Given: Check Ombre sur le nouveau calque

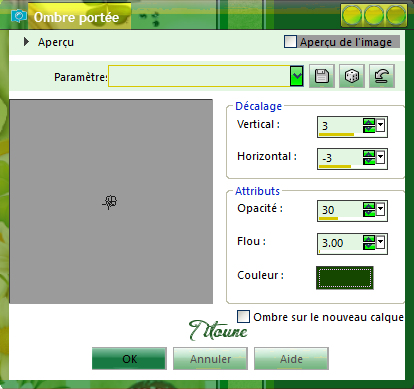Looking at the screenshot, I should [243, 317].
